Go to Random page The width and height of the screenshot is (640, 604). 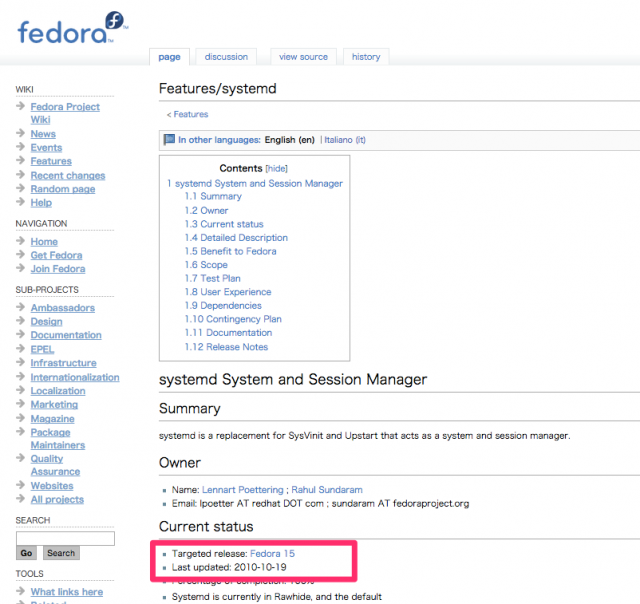(x=63, y=189)
